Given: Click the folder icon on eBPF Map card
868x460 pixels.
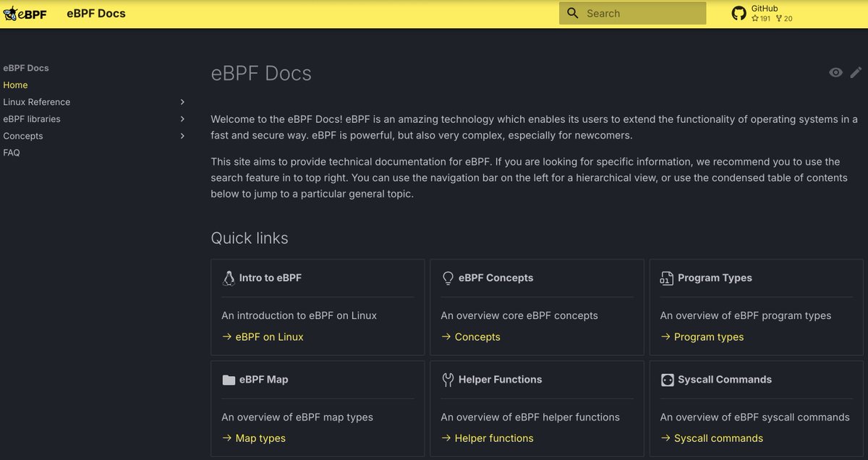Looking at the screenshot, I should (x=229, y=379).
